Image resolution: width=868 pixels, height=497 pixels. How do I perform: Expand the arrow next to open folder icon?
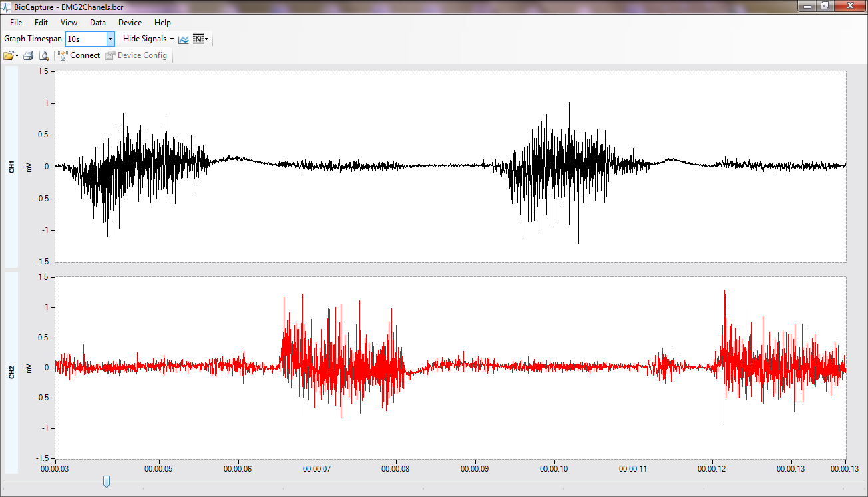coord(17,56)
